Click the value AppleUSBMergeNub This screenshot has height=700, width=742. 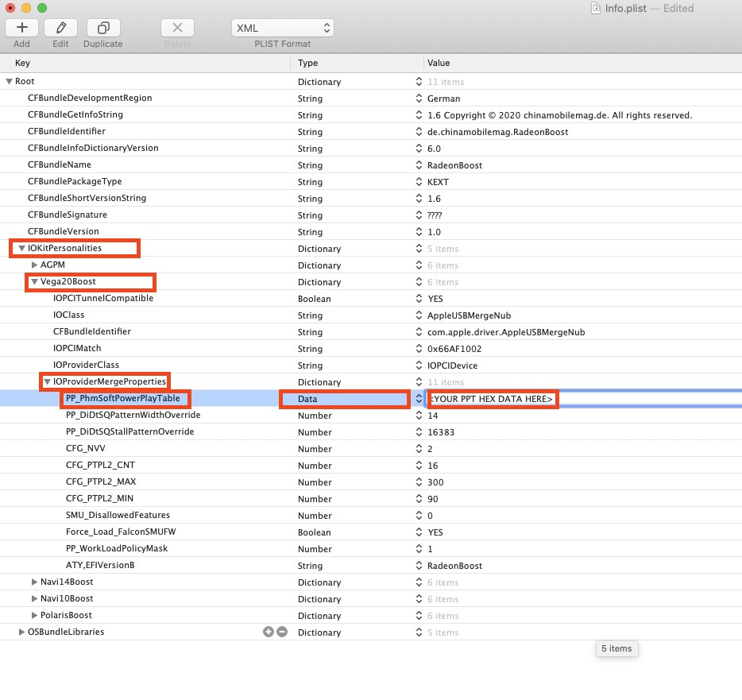(469, 315)
